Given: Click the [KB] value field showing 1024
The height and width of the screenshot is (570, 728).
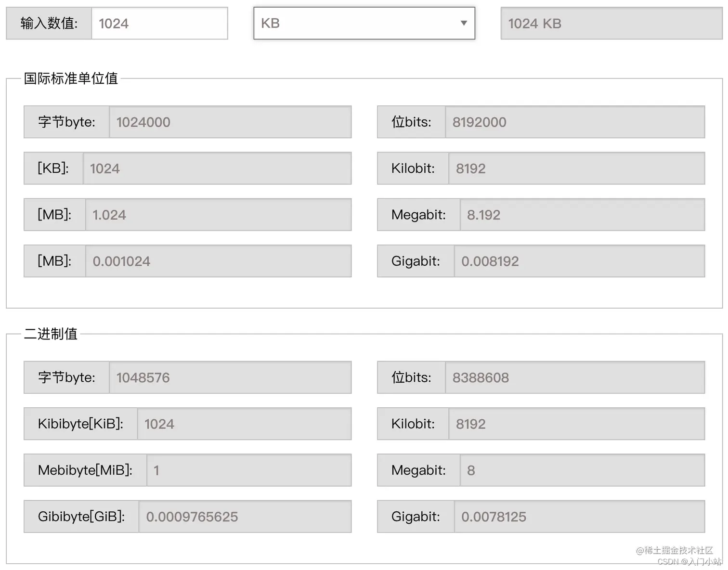Looking at the screenshot, I should pyautogui.click(x=217, y=168).
